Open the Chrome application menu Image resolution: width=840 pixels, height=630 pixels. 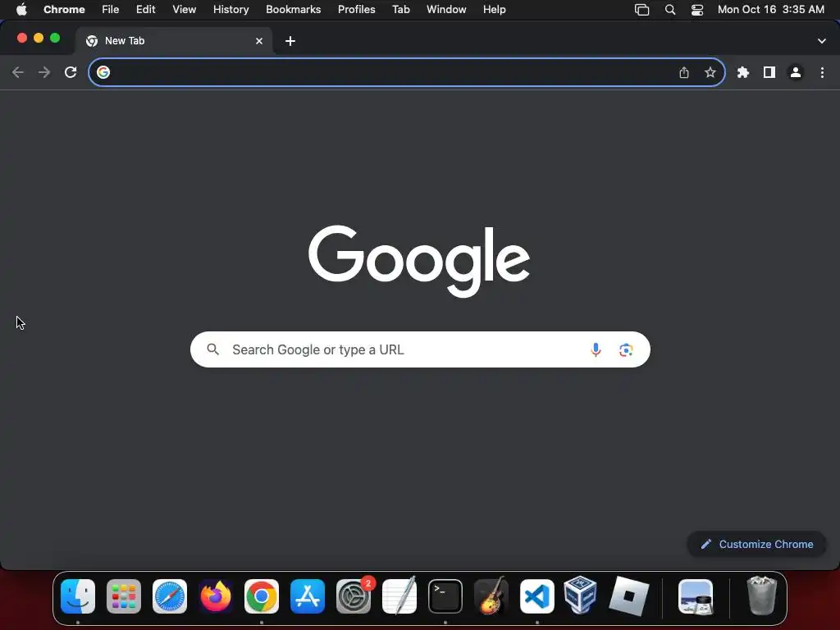tap(64, 10)
